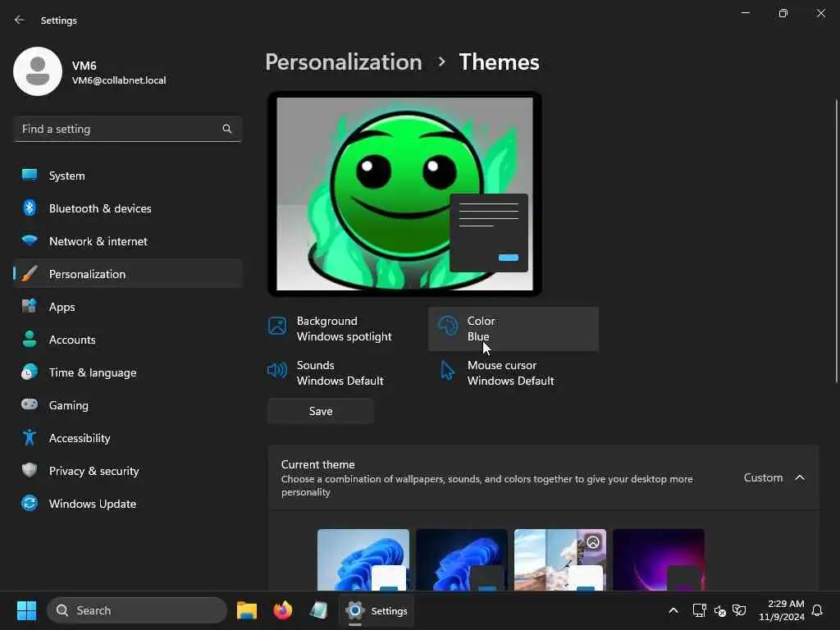
Task: Select the dark Windows bloom theme thumbnail
Action: (462, 559)
